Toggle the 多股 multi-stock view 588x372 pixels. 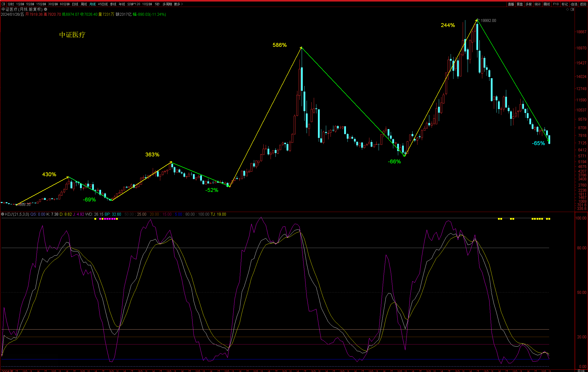(529, 4)
